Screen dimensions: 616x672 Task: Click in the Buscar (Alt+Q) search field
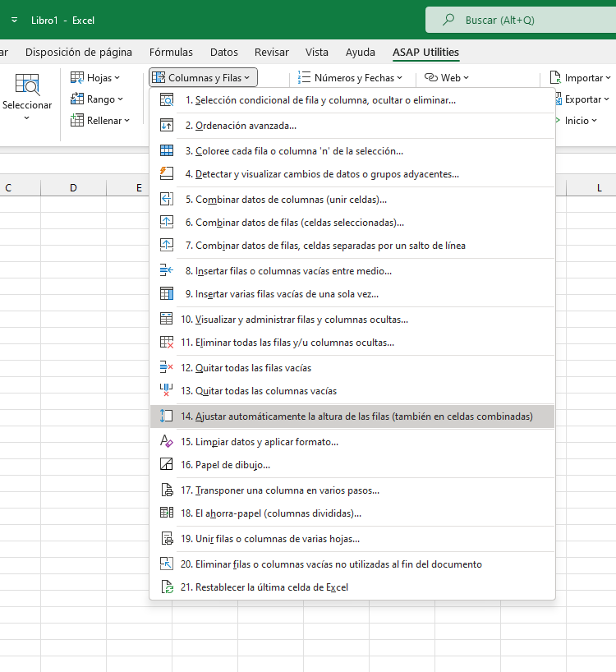point(521,20)
